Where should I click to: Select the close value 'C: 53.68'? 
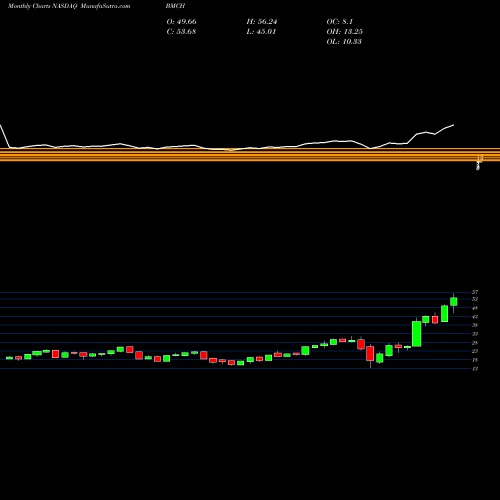pos(181,32)
